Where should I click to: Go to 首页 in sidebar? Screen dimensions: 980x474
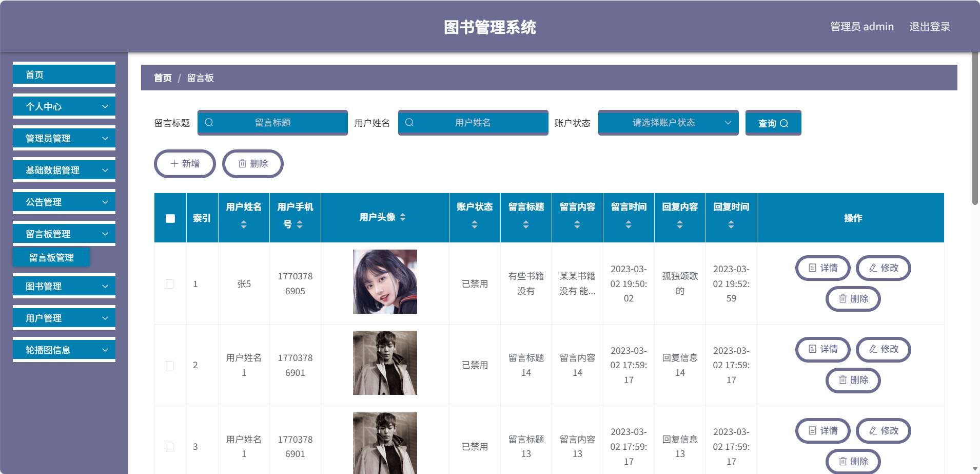pos(64,74)
